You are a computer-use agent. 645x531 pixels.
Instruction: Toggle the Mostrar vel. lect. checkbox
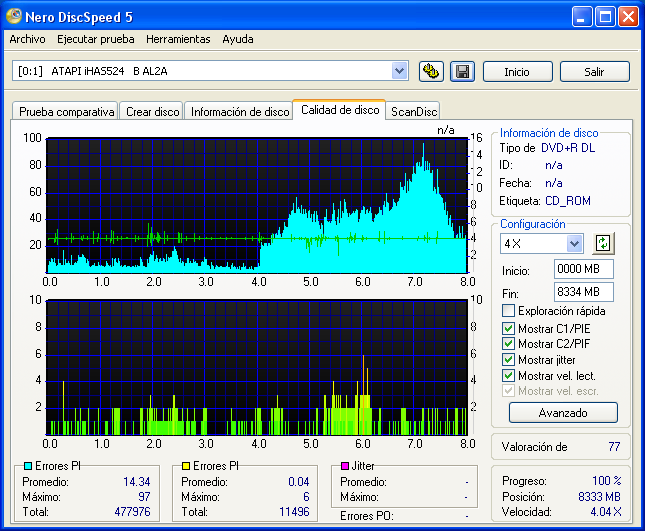508,376
